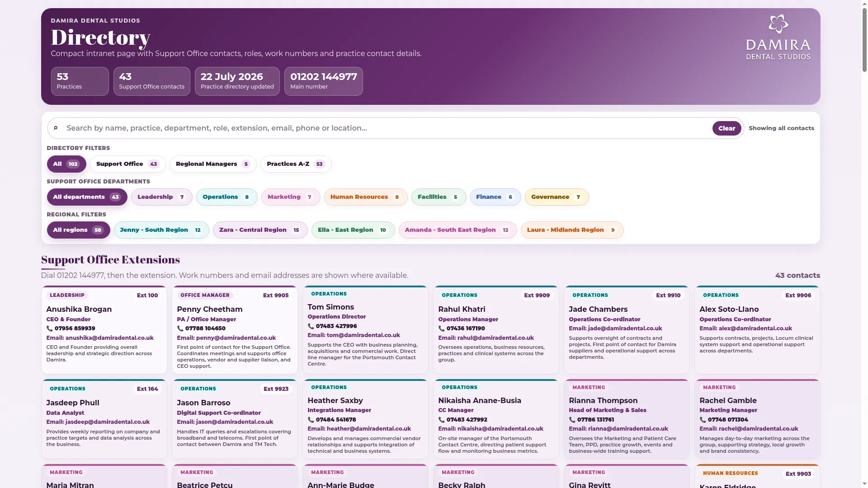This screenshot has width=868, height=488.
Task: Filter by Facilities department
Action: [439, 197]
